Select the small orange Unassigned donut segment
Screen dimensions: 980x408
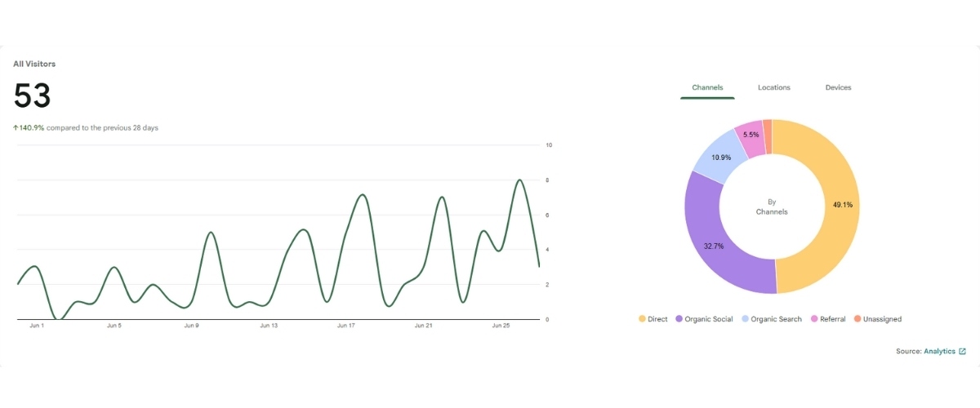pos(767,128)
